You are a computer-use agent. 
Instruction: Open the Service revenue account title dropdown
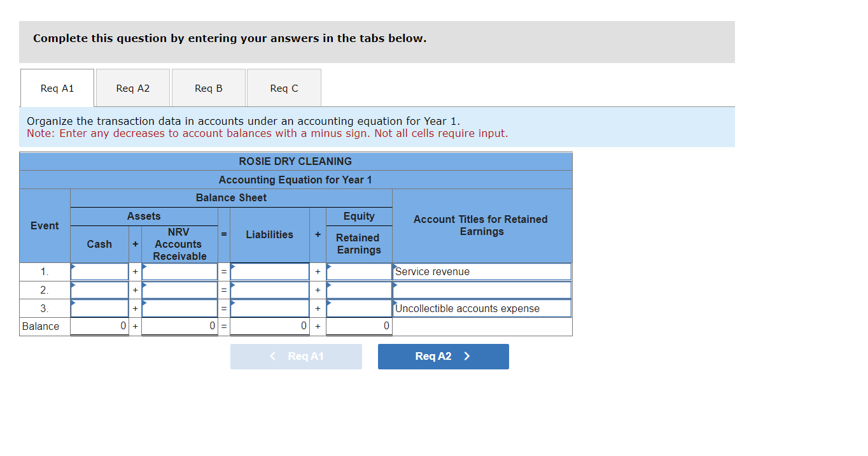tap(482, 272)
